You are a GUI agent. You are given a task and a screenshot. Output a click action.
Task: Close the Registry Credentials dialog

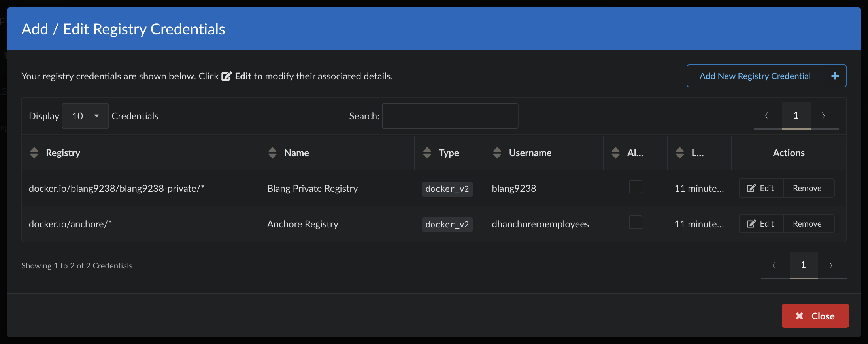pos(815,316)
